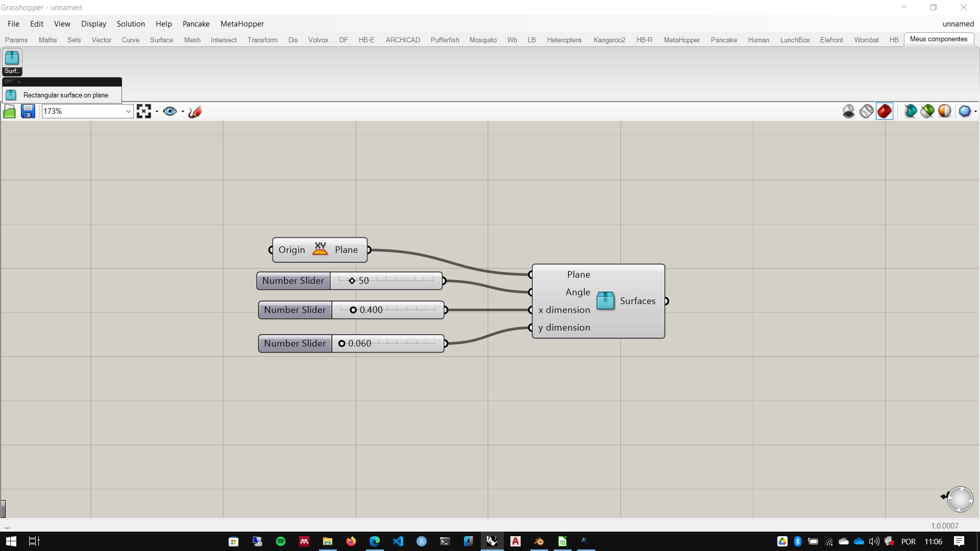Expand the named views dropdown arrow
The width and height of the screenshot is (980, 551).
(183, 111)
